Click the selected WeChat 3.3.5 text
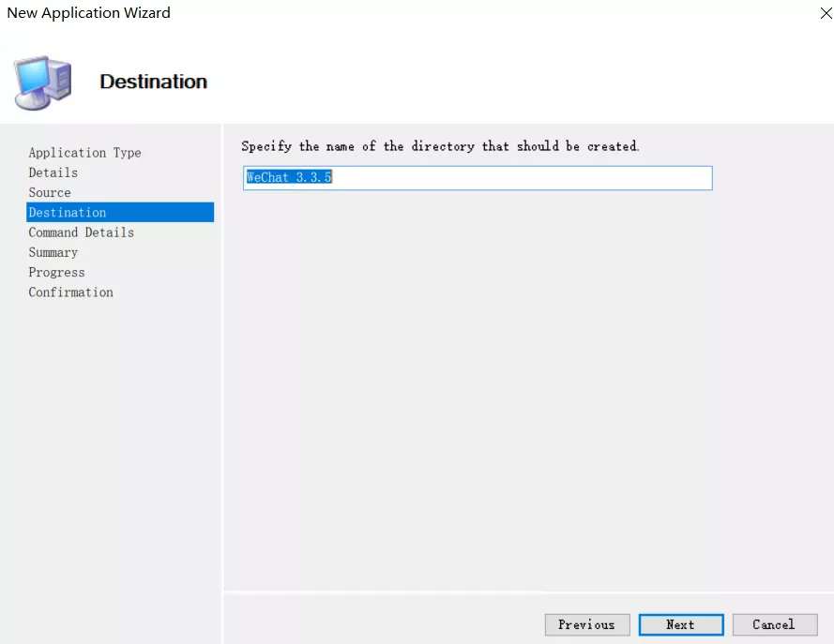The height and width of the screenshot is (644, 834). [x=289, y=177]
